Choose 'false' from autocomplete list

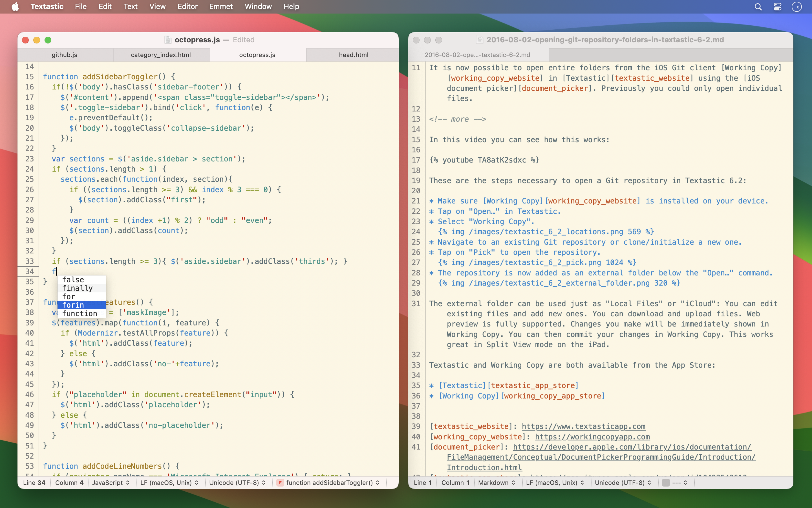pos(81,279)
